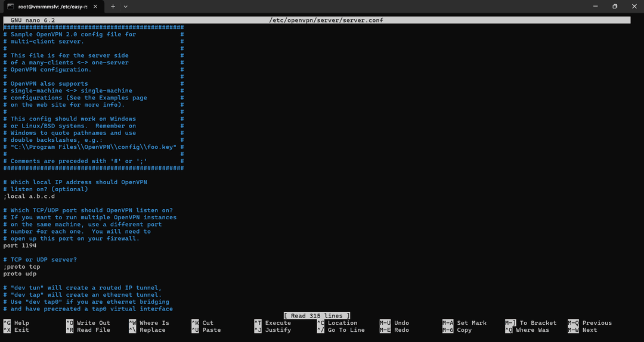Click the terminal icon in the tab
This screenshot has width=644, height=342.
10,7
